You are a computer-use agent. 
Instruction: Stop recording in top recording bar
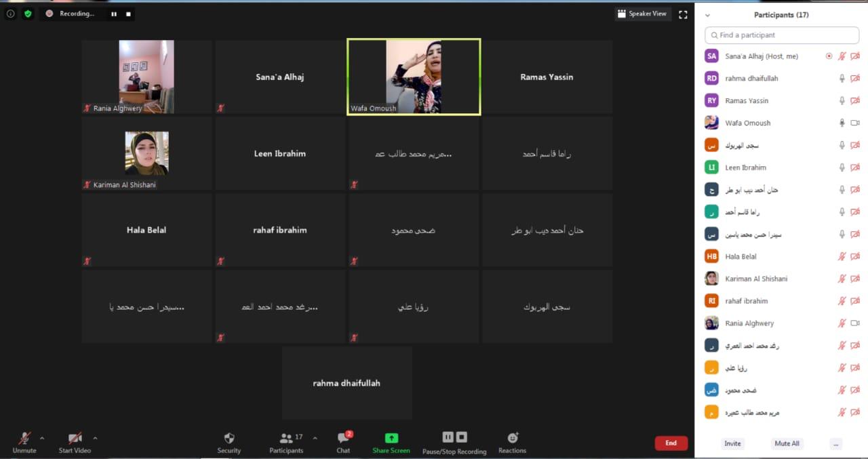pos(128,14)
